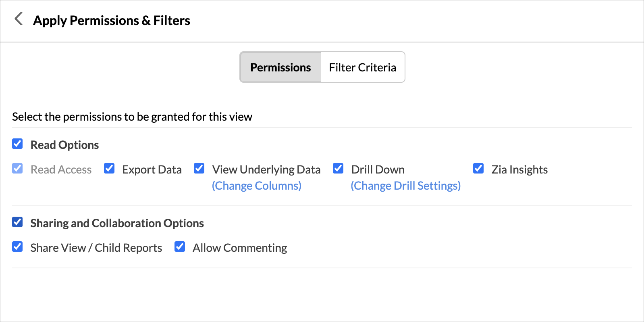
Task: Click the Change Drill Settings link
Action: pyautogui.click(x=405, y=186)
